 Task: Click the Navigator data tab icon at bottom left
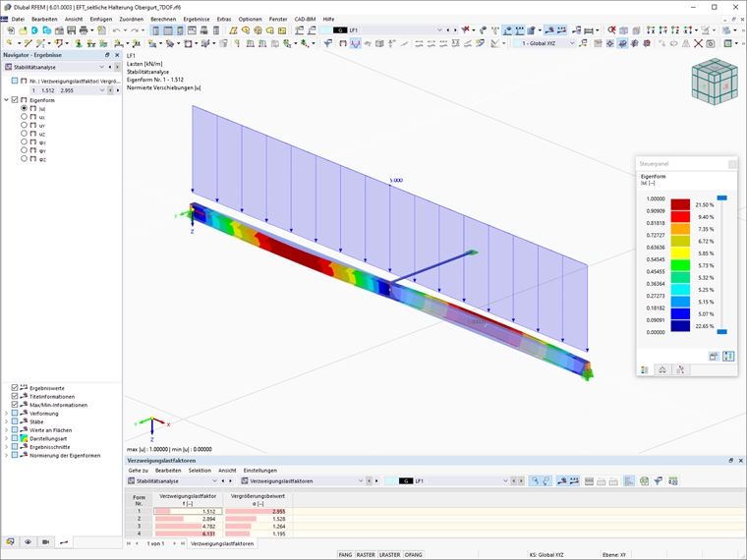coord(10,542)
